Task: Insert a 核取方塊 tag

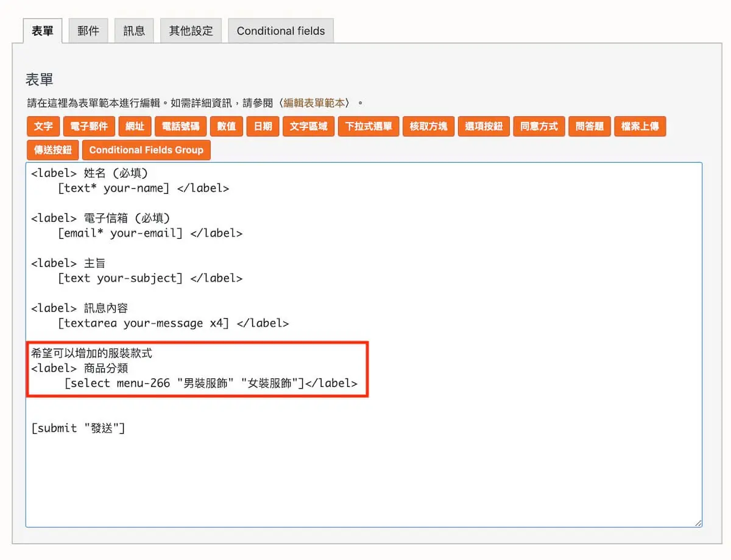Action: point(428,127)
